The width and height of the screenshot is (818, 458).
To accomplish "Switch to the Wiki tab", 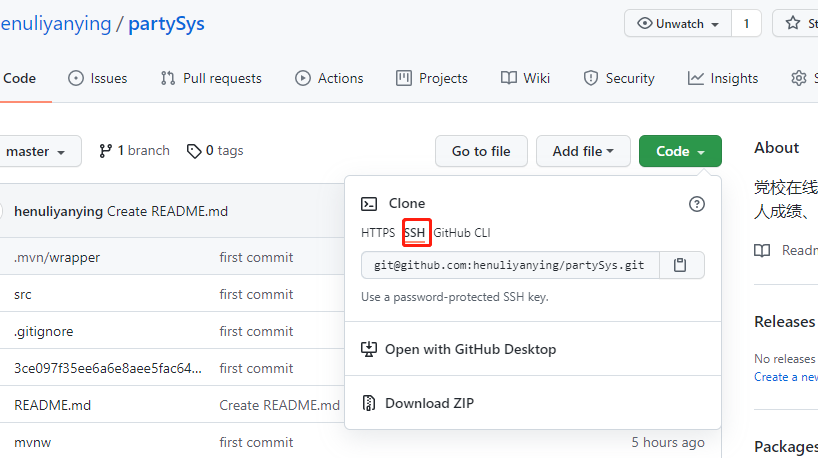I will tap(525, 78).
